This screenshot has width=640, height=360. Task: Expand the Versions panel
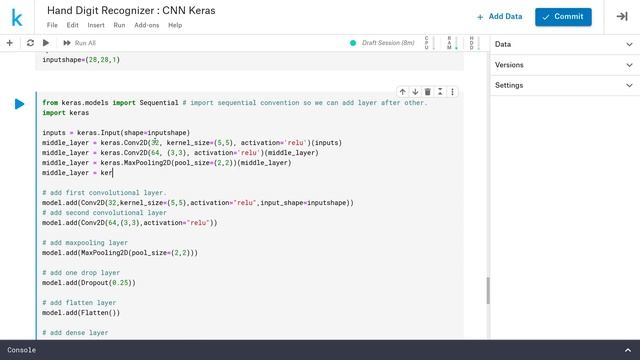tap(565, 65)
